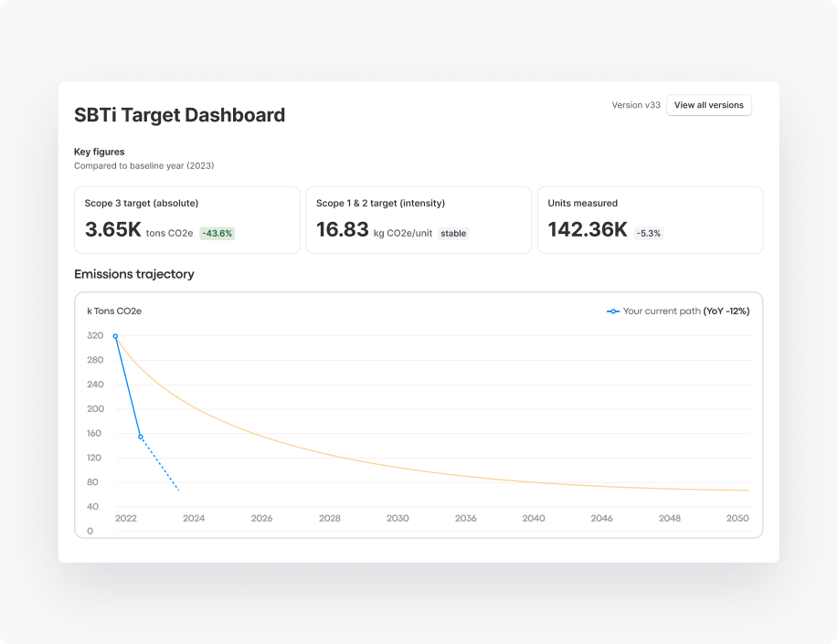This screenshot has height=644, width=838.
Task: Click the green -43.6% badge
Action: [x=217, y=233]
